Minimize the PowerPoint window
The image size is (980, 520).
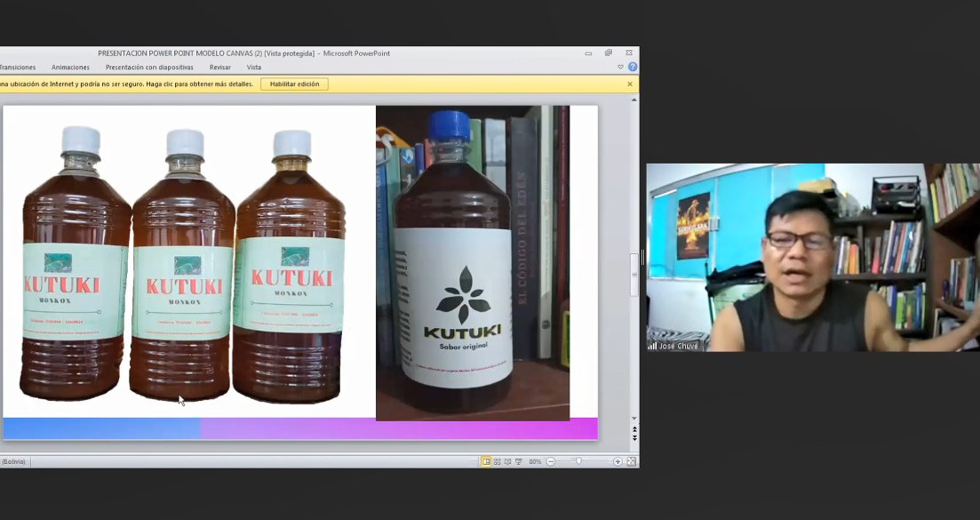(x=588, y=53)
